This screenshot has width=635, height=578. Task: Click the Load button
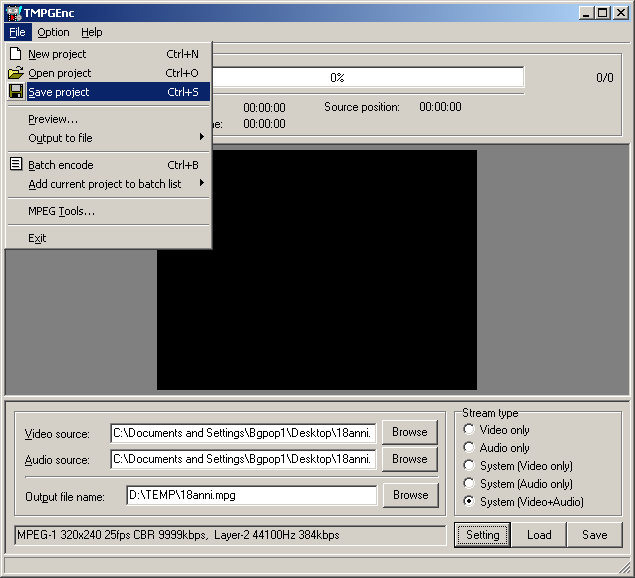tap(539, 535)
